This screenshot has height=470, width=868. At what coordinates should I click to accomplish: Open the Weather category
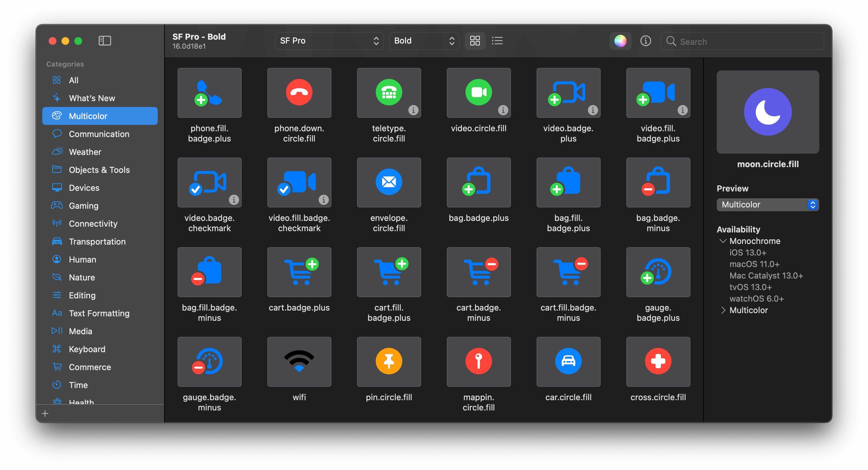(x=85, y=152)
